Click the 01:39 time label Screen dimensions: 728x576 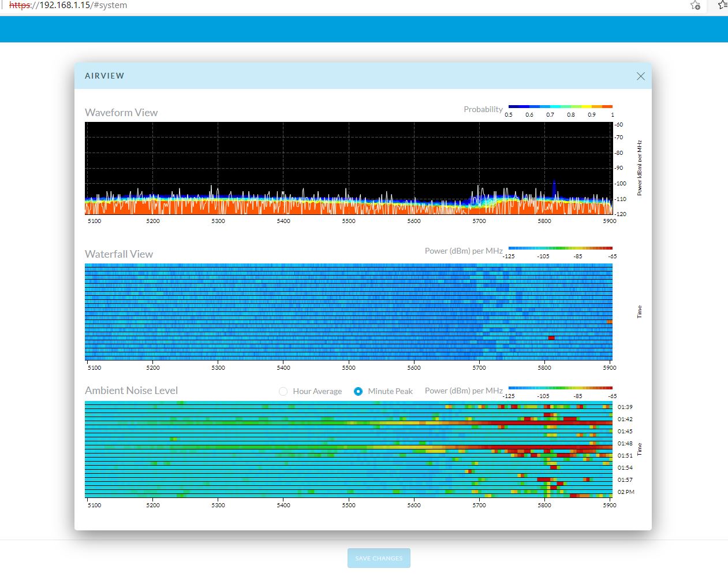pyautogui.click(x=625, y=407)
